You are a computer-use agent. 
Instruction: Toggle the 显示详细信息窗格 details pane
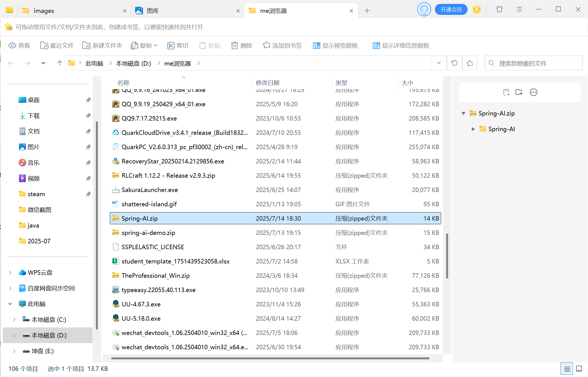[401, 45]
